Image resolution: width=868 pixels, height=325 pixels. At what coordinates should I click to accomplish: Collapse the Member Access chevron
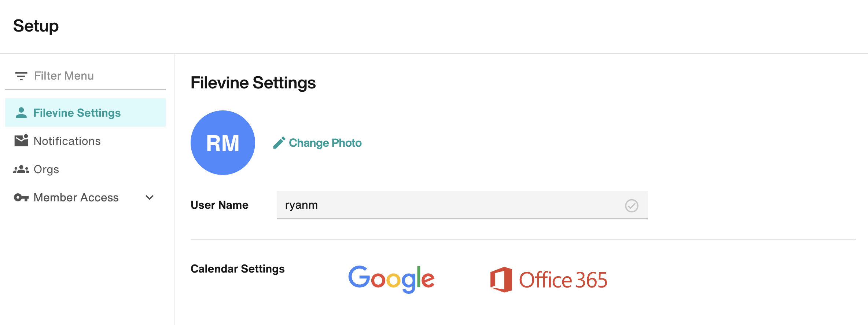coord(149,197)
